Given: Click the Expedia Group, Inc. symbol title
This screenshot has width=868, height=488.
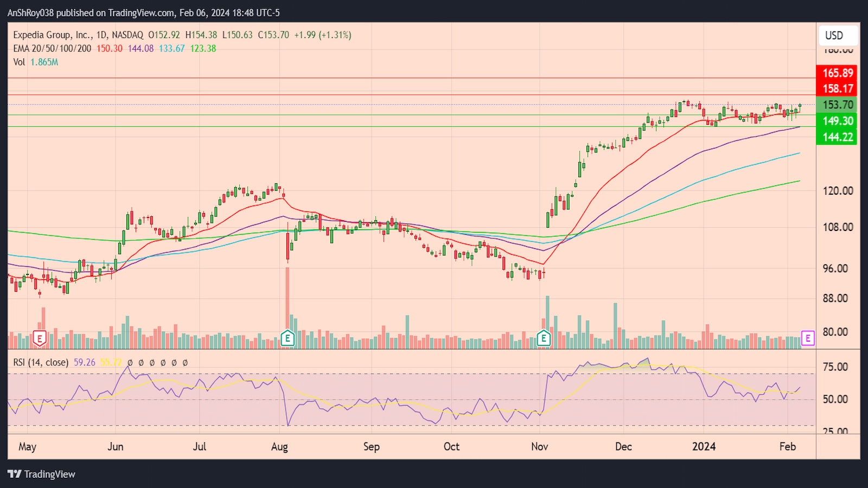Looking at the screenshot, I should coord(52,35).
